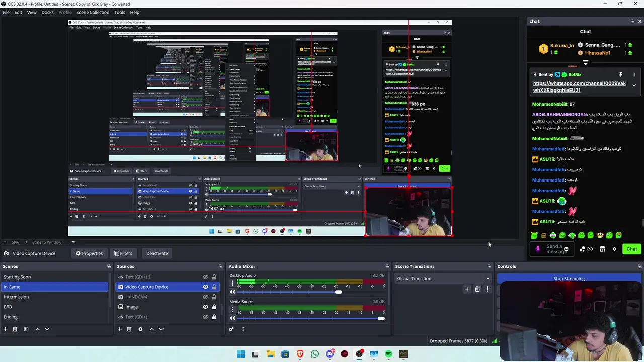Image resolution: width=644 pixels, height=362 pixels.
Task: Mute Desktop Audio speaker icon
Action: coord(232,292)
